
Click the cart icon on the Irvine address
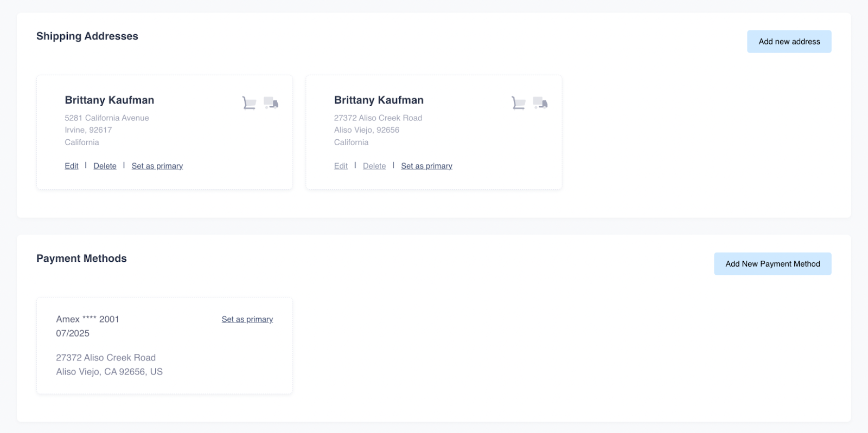click(249, 102)
